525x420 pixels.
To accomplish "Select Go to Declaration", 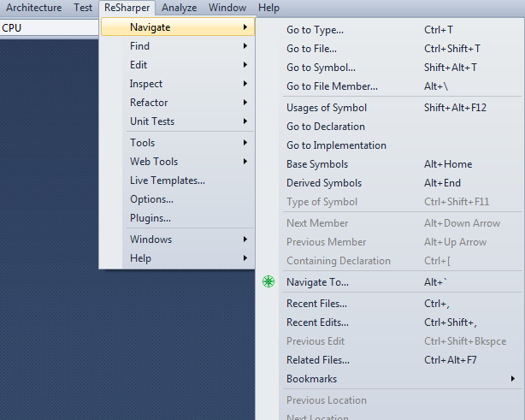I will coord(391,127).
